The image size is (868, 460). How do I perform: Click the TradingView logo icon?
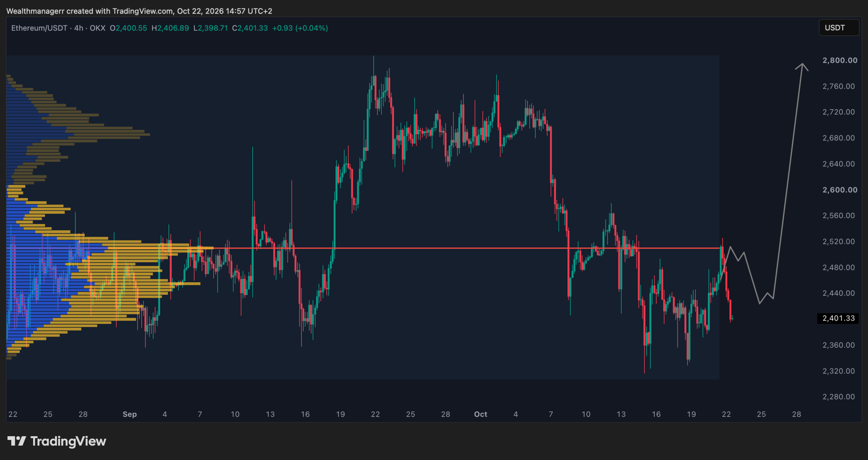click(x=17, y=441)
